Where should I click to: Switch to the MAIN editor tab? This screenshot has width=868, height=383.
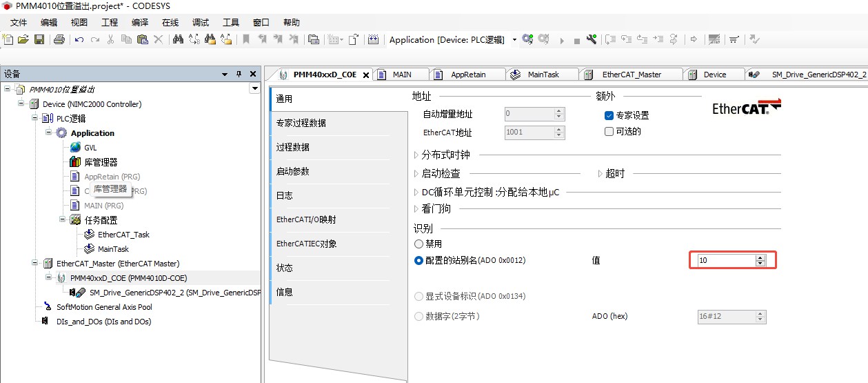pyautogui.click(x=402, y=75)
